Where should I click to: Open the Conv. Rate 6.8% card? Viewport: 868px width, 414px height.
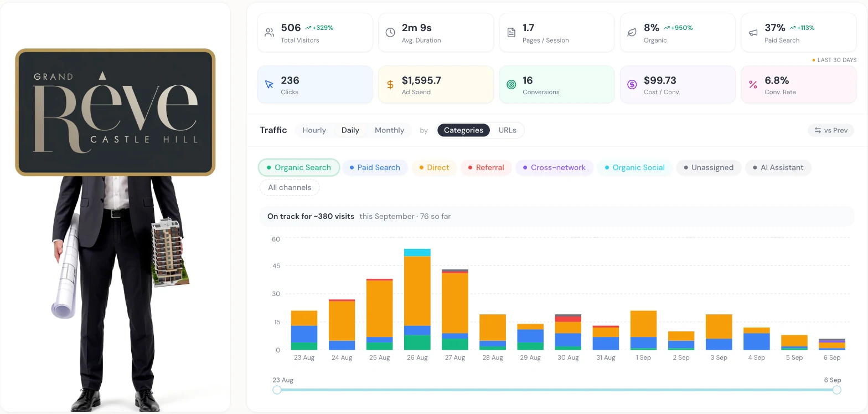[799, 85]
